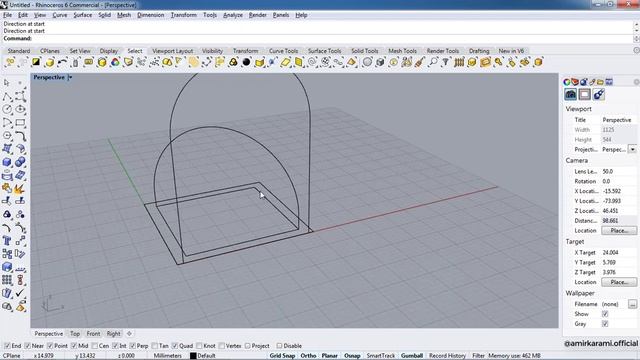Image resolution: width=640 pixels, height=360 pixels.
Task: Open the Curve menu
Action: click(60, 15)
